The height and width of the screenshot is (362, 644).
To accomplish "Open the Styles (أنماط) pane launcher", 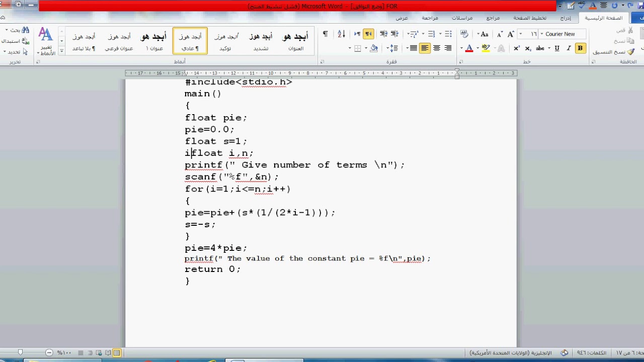I will click(x=37, y=62).
